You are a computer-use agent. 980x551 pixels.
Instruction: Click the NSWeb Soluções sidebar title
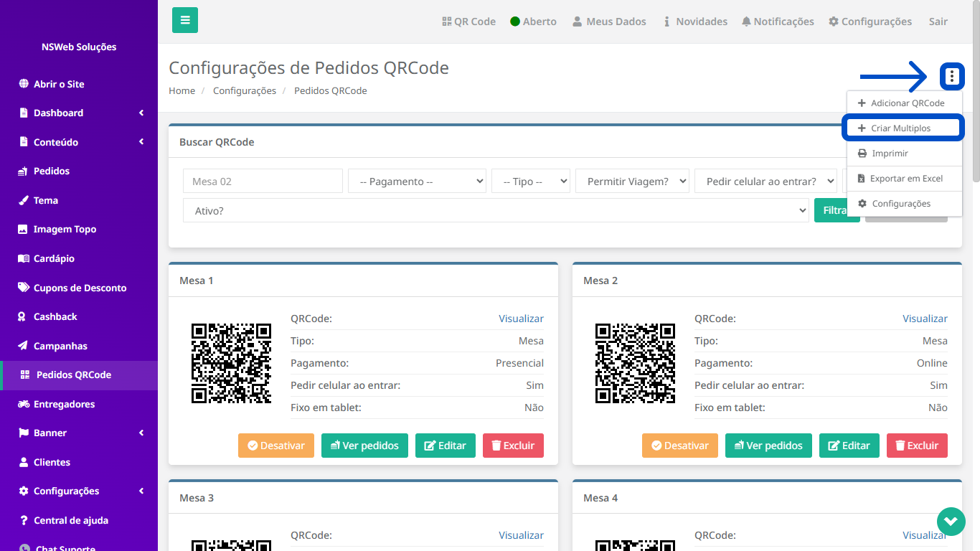79,47
